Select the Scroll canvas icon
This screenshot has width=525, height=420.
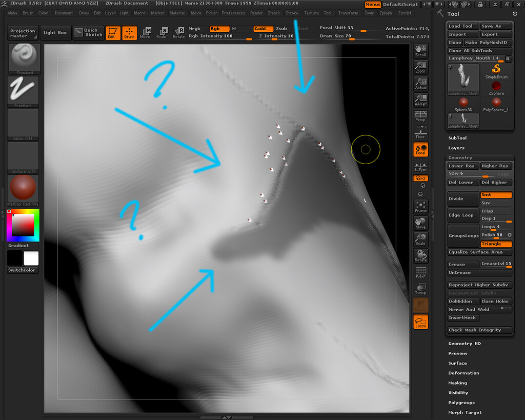point(420,51)
